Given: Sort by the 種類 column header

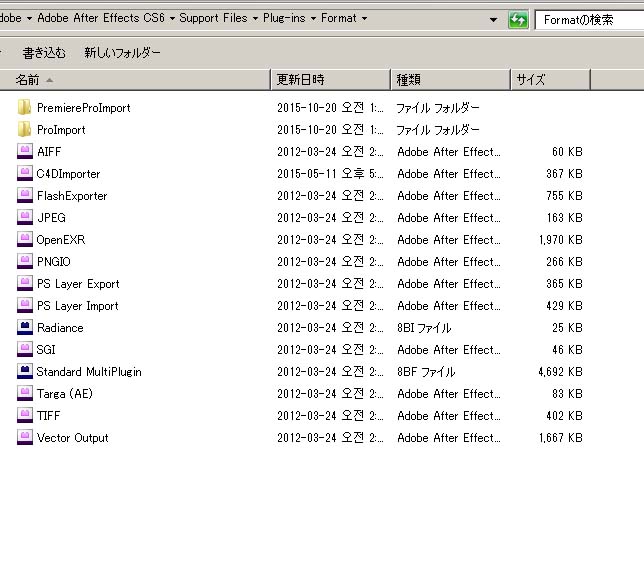Looking at the screenshot, I should (451, 80).
